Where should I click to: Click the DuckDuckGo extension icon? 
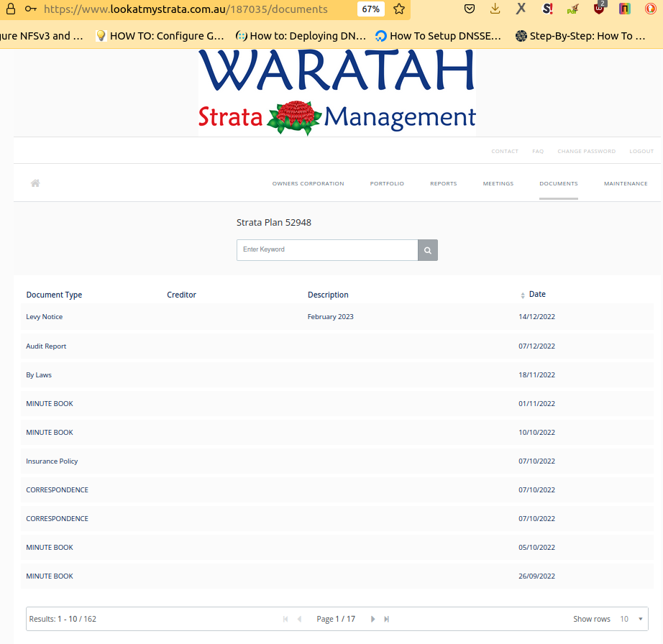pyautogui.click(x=651, y=9)
